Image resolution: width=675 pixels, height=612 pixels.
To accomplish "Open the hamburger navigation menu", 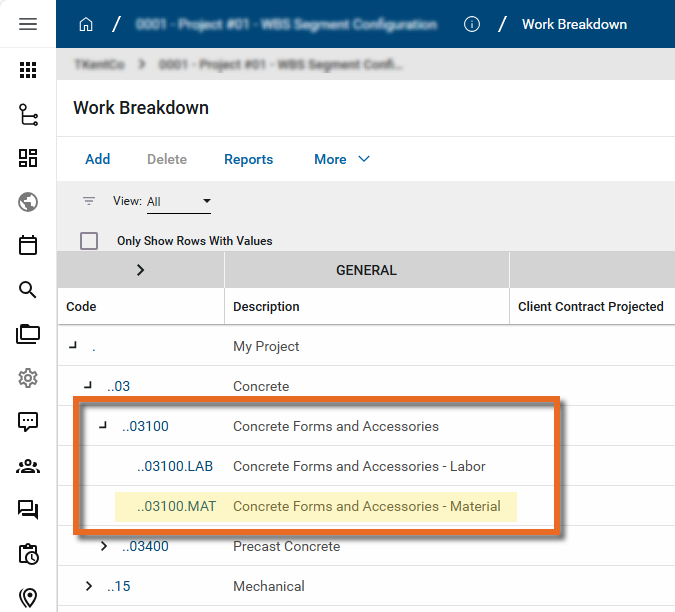I will click(x=28, y=24).
